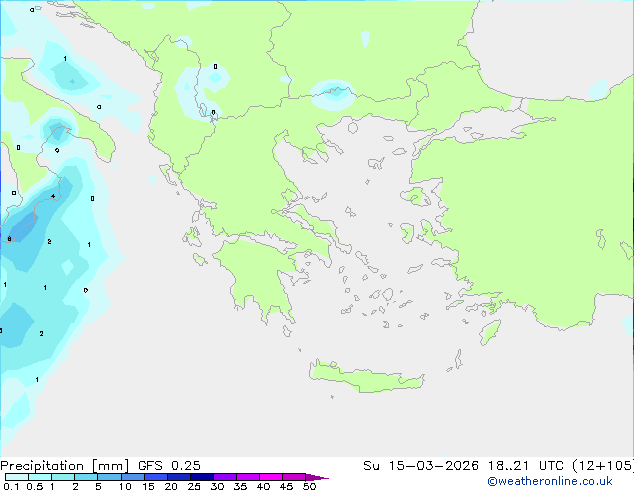The height and width of the screenshot is (490, 634).
Task: Click the 0.1–0.5 mm legend swatch
Action: [17, 477]
